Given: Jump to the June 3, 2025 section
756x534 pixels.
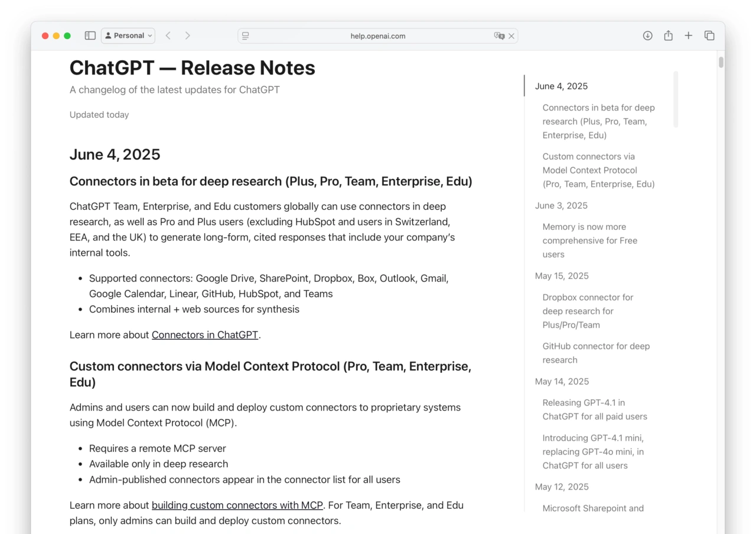Looking at the screenshot, I should click(x=561, y=206).
